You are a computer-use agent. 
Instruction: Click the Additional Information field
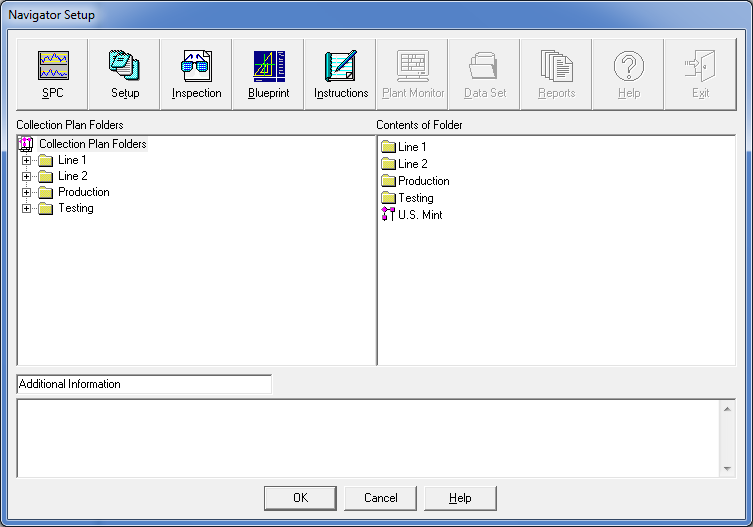144,384
